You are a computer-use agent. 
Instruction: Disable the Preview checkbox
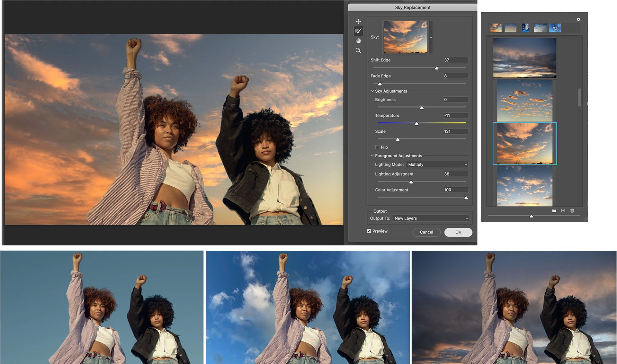click(x=369, y=231)
